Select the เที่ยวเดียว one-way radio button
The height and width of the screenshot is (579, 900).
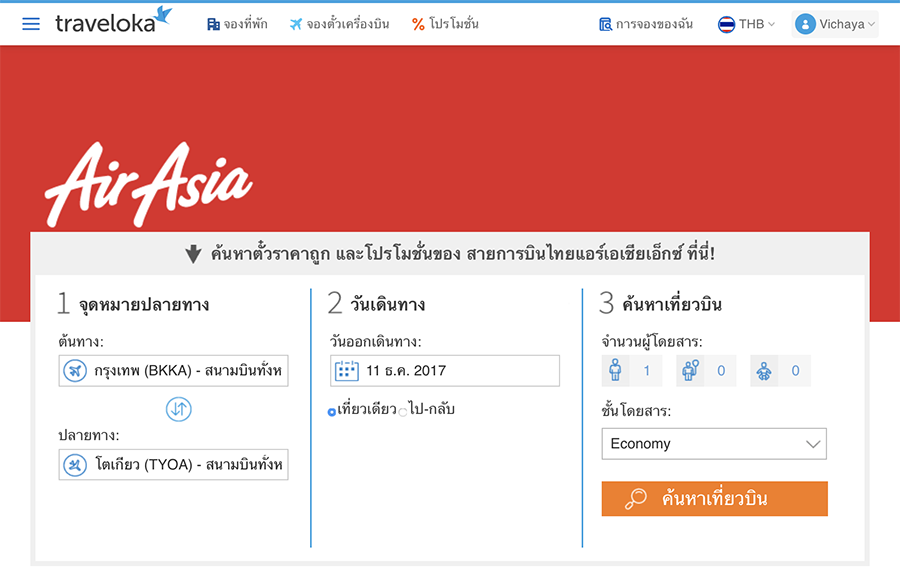point(332,412)
